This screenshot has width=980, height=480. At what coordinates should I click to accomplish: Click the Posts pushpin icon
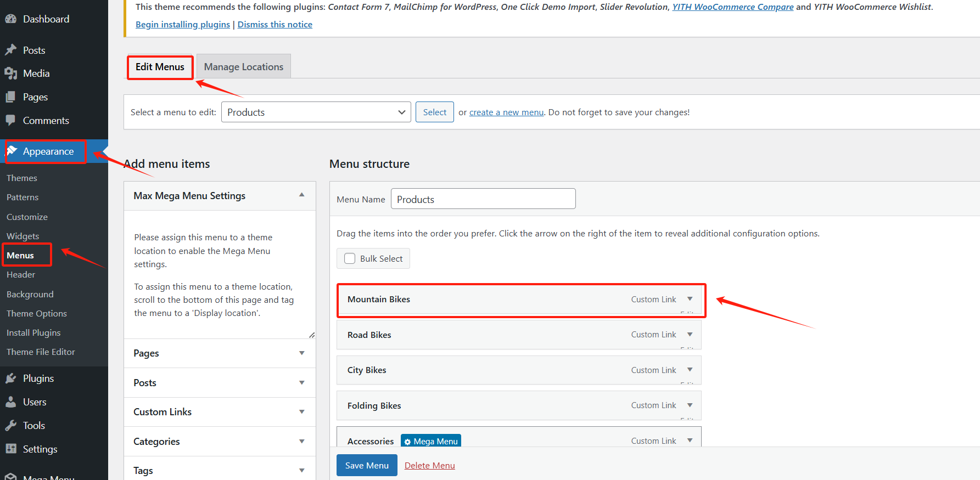pos(11,50)
